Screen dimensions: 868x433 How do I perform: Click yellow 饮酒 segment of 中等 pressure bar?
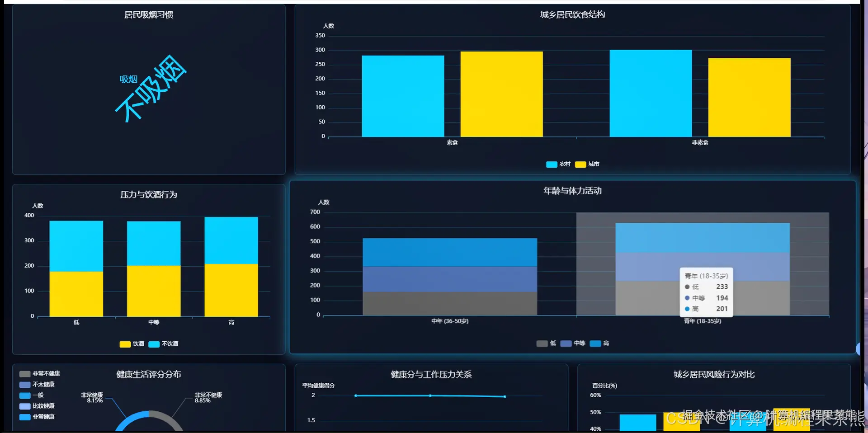click(x=154, y=291)
